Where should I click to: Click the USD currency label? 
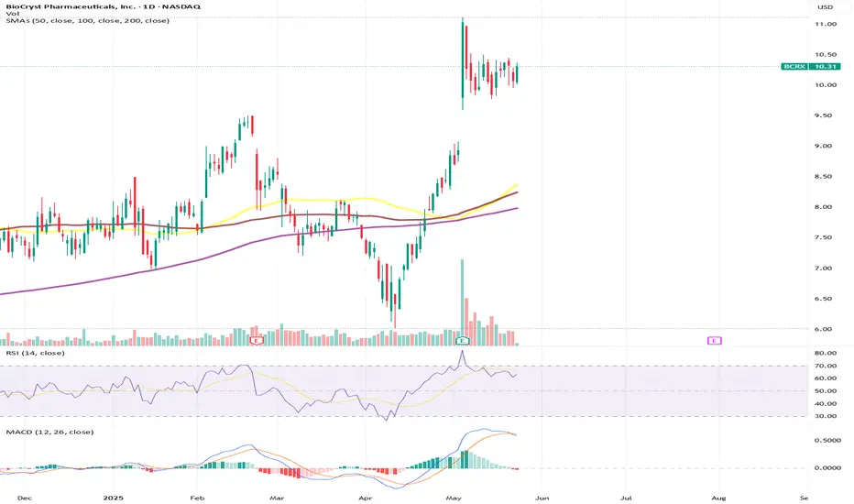click(x=825, y=6)
